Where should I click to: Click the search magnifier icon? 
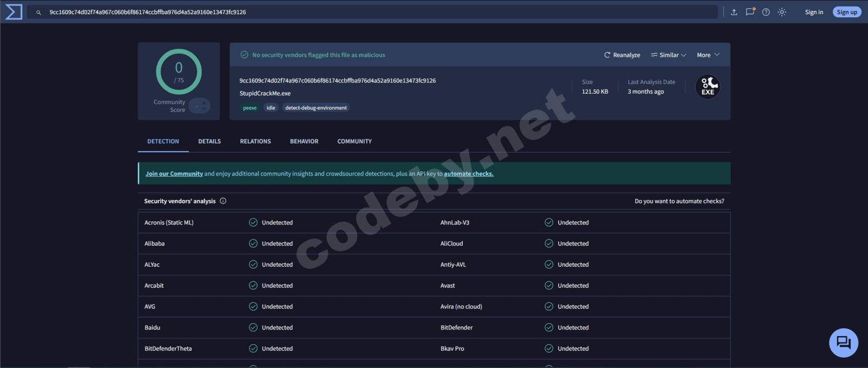pos(39,12)
